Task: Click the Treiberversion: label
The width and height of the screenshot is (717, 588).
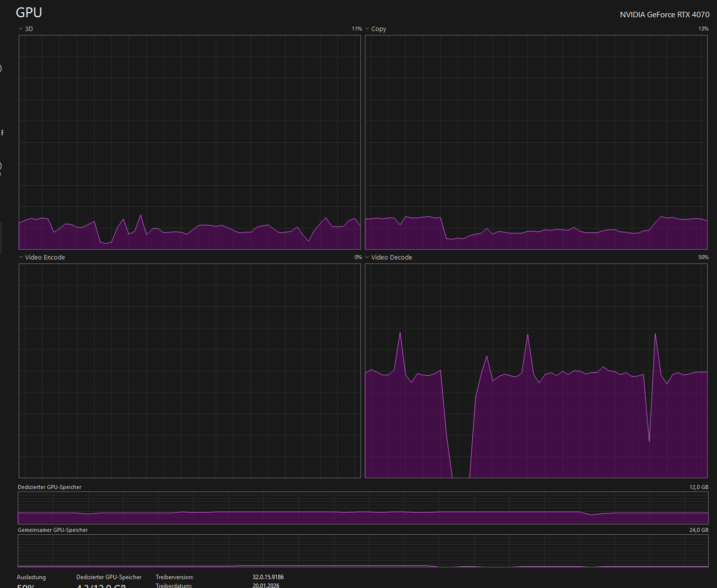Action: click(x=174, y=577)
